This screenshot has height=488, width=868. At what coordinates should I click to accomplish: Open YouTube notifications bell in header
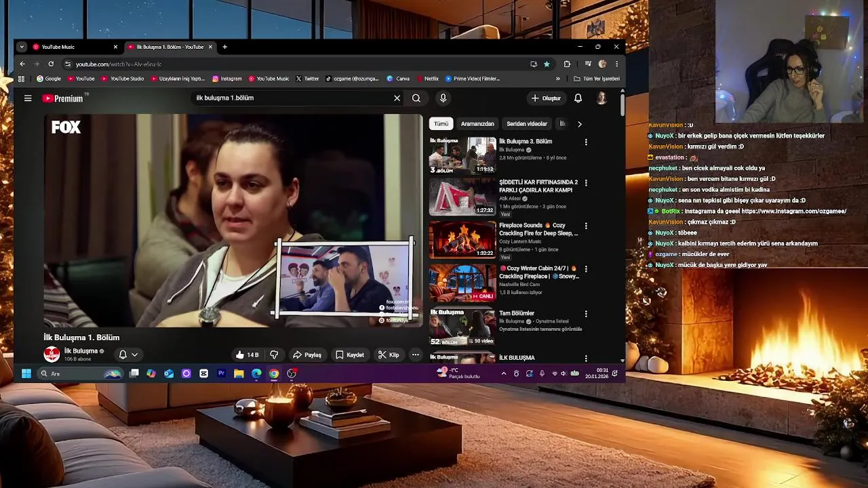point(578,98)
